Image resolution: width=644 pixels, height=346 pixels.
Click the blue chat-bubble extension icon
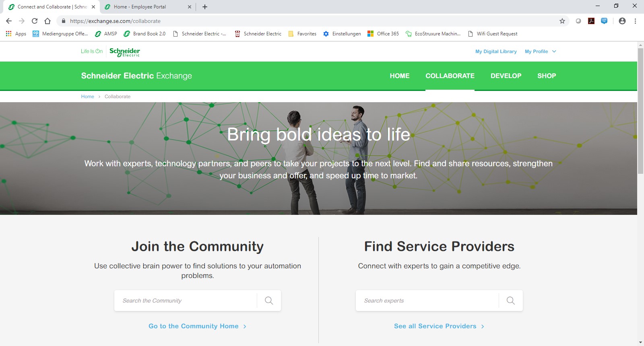pyautogui.click(x=604, y=21)
